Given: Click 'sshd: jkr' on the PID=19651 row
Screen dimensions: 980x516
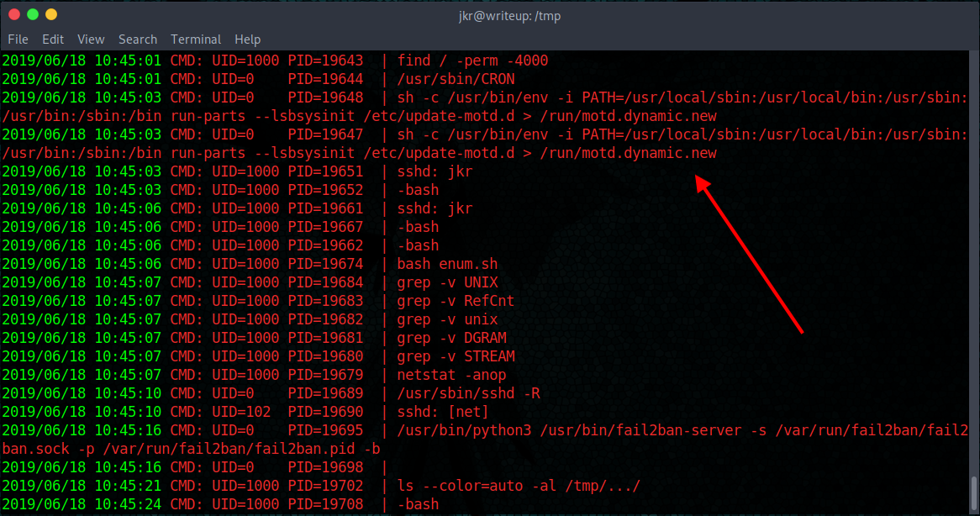Looking at the screenshot, I should click(x=435, y=171).
